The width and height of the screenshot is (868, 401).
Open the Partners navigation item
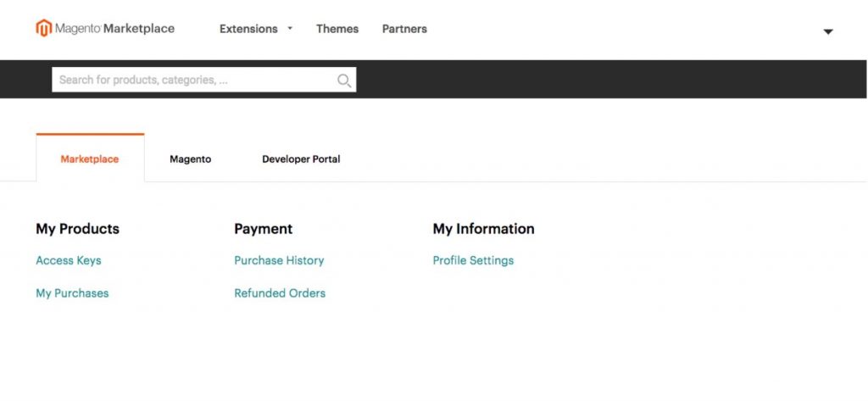click(404, 29)
